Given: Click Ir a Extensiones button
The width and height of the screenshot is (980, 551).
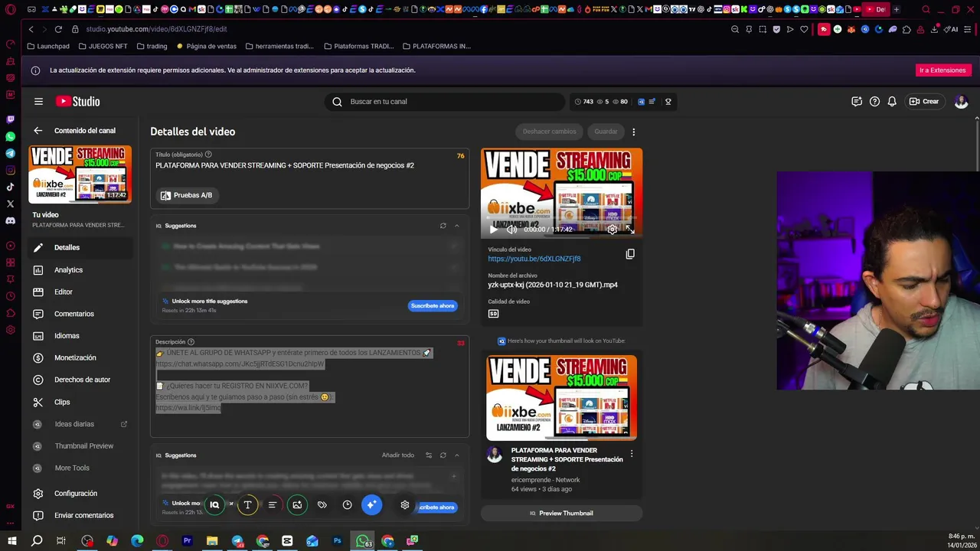Looking at the screenshot, I should 942,70.
